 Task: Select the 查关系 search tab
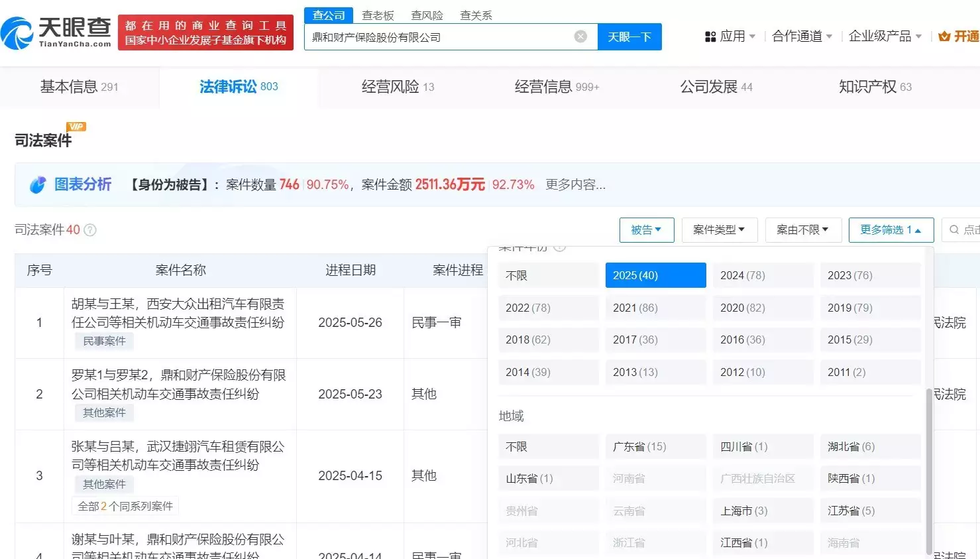(x=476, y=15)
